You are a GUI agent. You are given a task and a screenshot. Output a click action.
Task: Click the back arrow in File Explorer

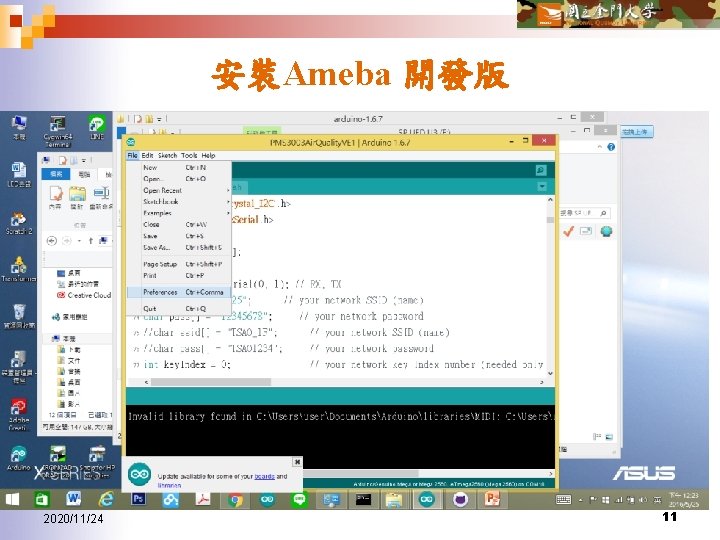(x=51, y=241)
